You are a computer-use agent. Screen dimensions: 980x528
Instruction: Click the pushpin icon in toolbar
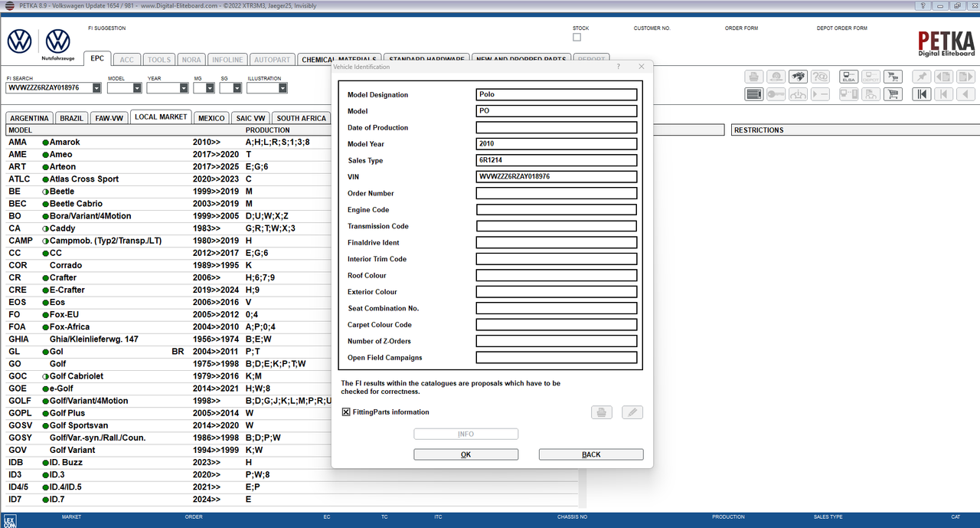[x=921, y=77]
